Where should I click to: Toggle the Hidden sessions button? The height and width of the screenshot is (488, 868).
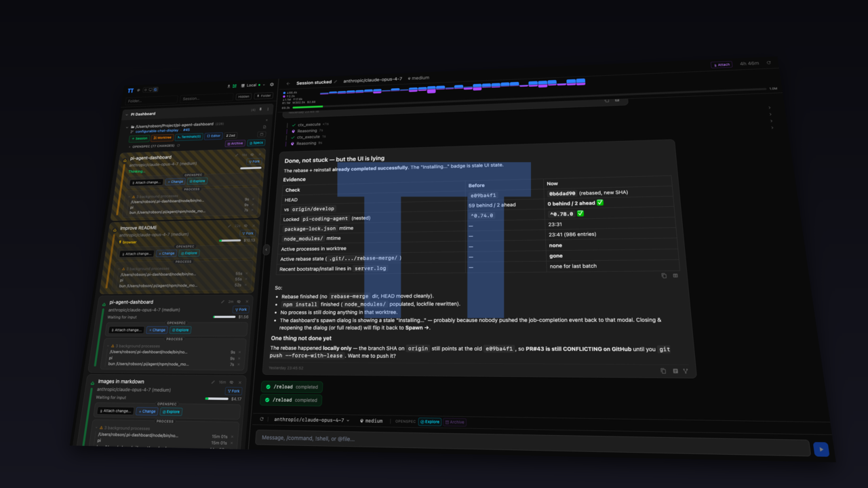[243, 96]
